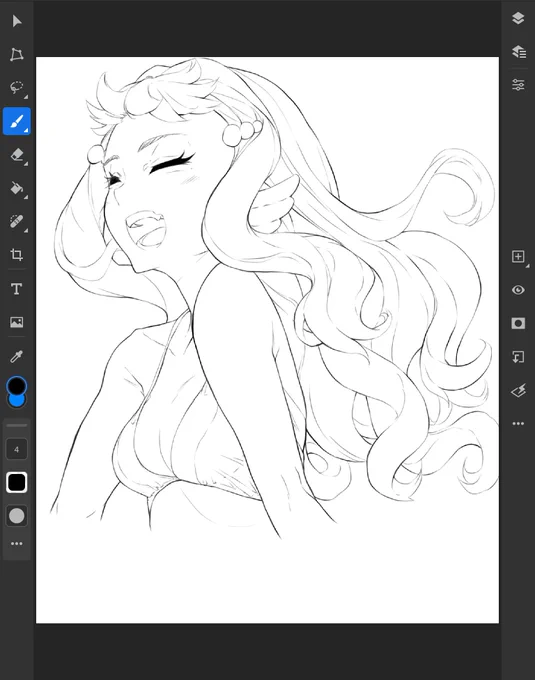Open the black brush hardness swatch
The width and height of the screenshot is (535, 680).
[x=16, y=482]
